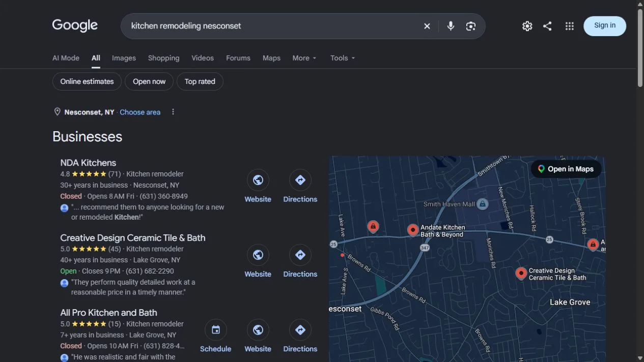This screenshot has width=644, height=362.
Task: Click the location pin beside Nesconset, NY
Action: 58,112
